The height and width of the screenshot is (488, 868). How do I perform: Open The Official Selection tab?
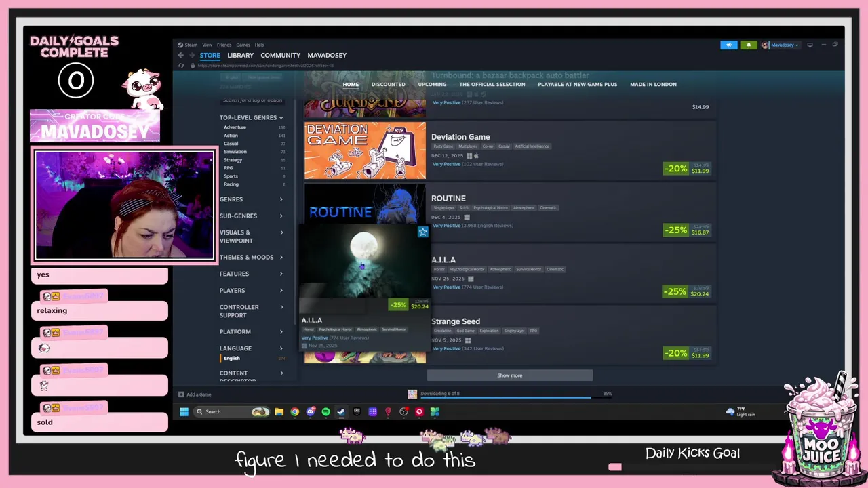coord(492,85)
